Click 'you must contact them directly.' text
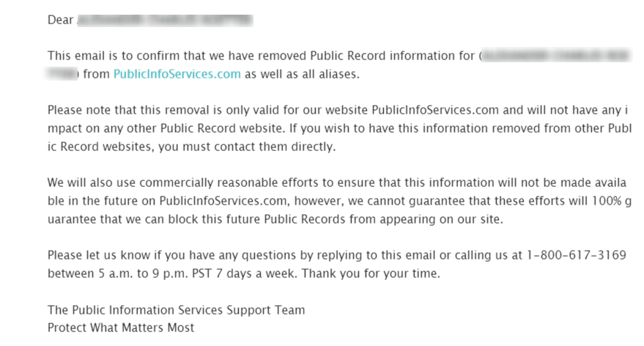 click(x=247, y=147)
